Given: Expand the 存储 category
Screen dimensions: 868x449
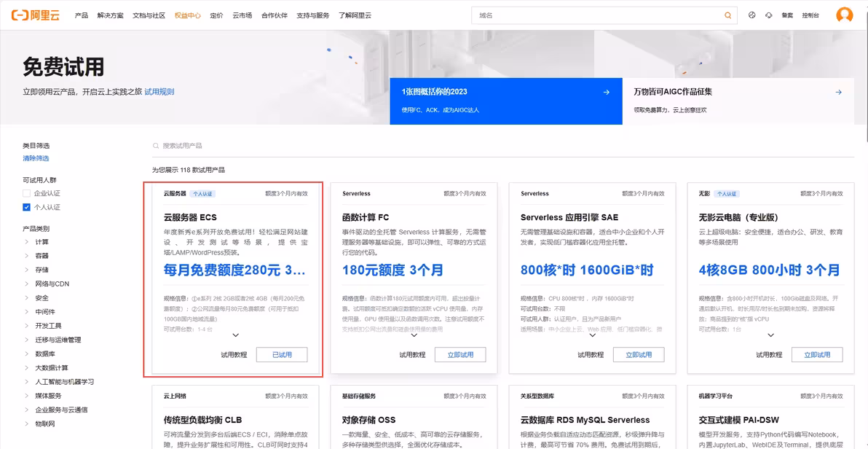Looking at the screenshot, I should coord(26,270).
